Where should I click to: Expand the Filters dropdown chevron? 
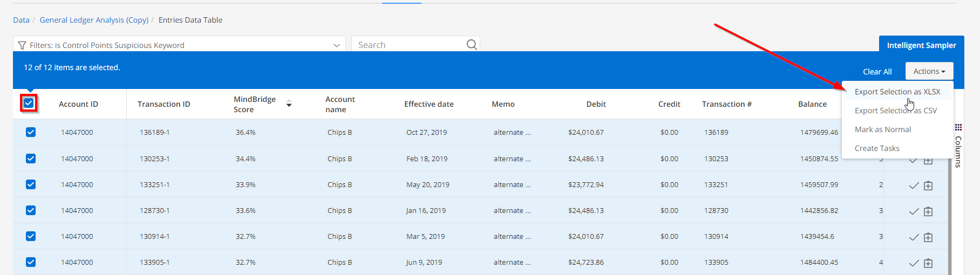[x=337, y=45]
